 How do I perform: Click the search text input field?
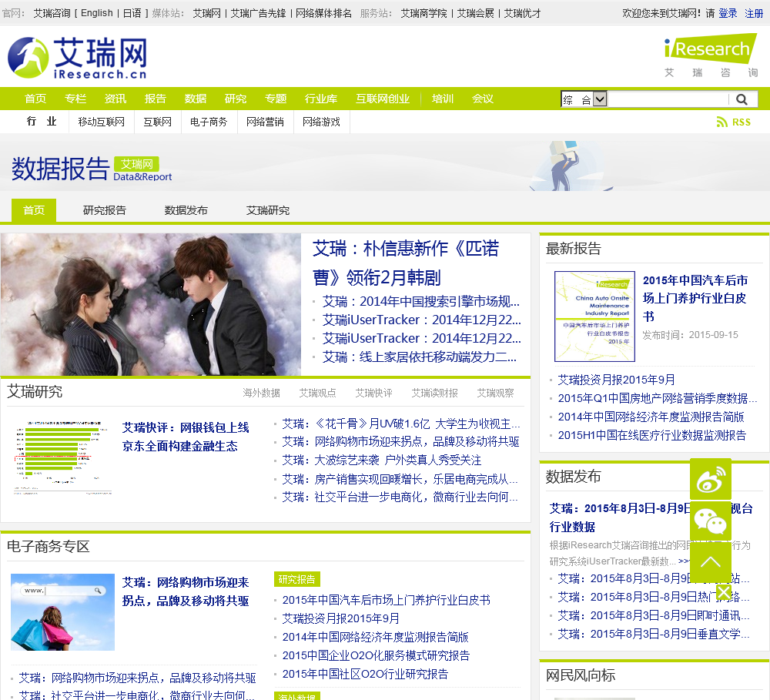(668, 99)
